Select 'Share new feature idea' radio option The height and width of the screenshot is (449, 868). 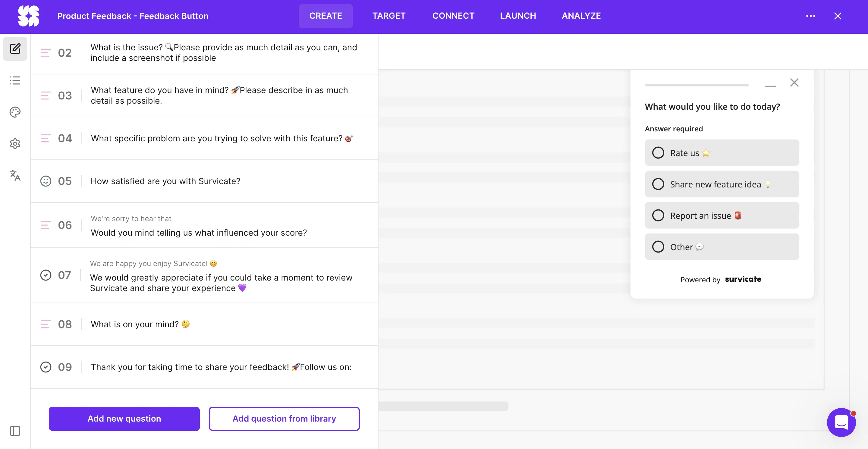(x=658, y=184)
